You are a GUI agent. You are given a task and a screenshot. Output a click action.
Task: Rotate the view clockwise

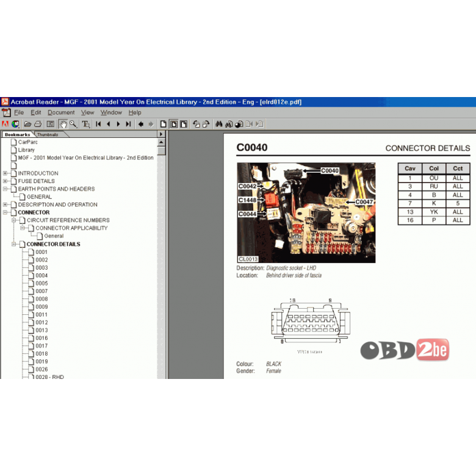206,124
